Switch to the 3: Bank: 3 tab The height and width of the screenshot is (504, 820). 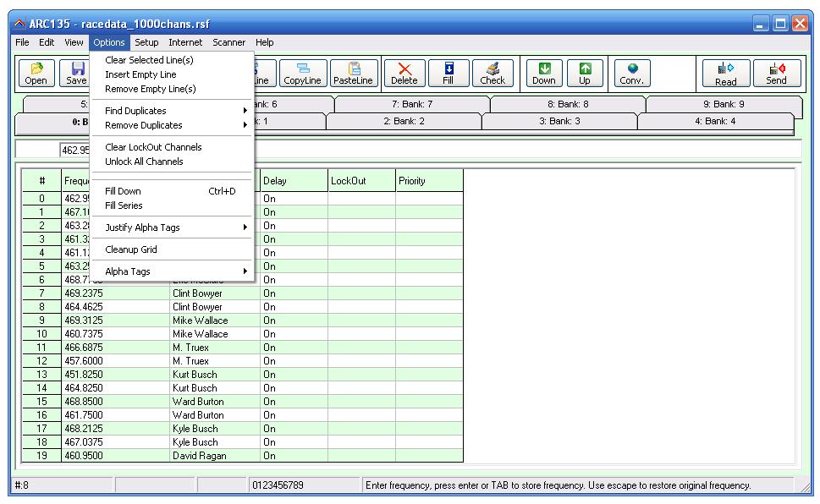pos(559,121)
